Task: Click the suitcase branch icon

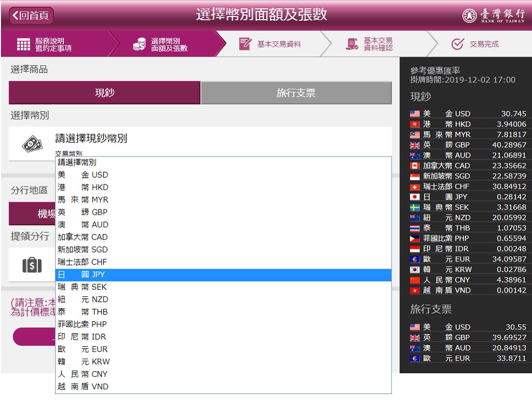Action: point(32,265)
